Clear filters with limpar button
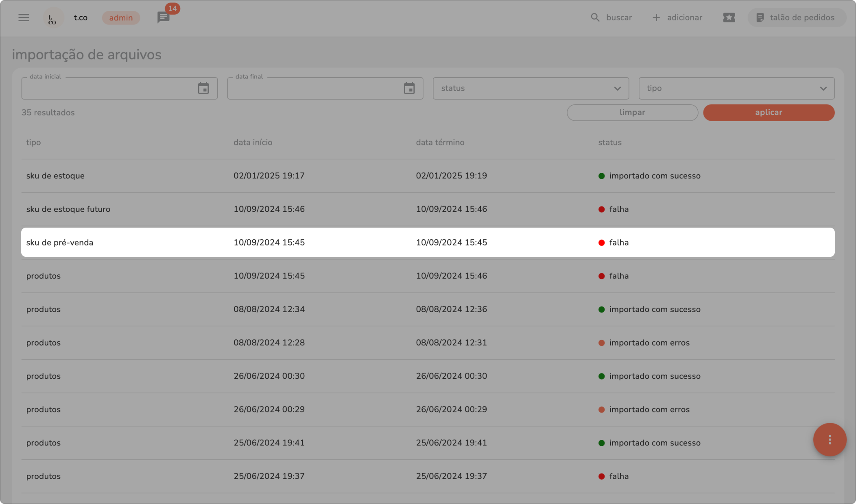 point(632,113)
